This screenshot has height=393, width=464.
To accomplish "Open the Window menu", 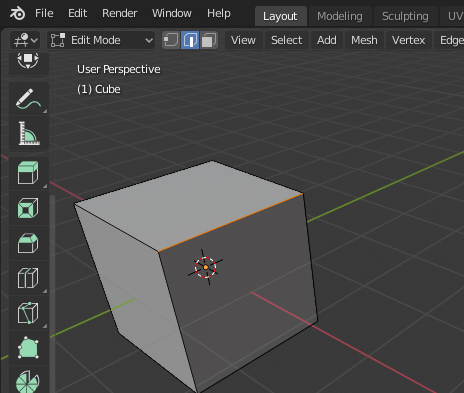I will [172, 13].
